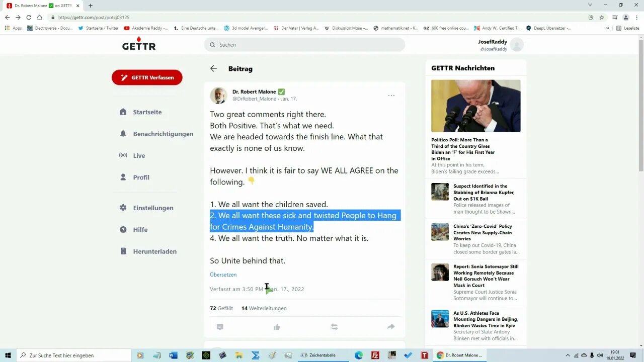The height and width of the screenshot is (362, 644).
Task: Click the comment icon under the post
Action: (220, 327)
